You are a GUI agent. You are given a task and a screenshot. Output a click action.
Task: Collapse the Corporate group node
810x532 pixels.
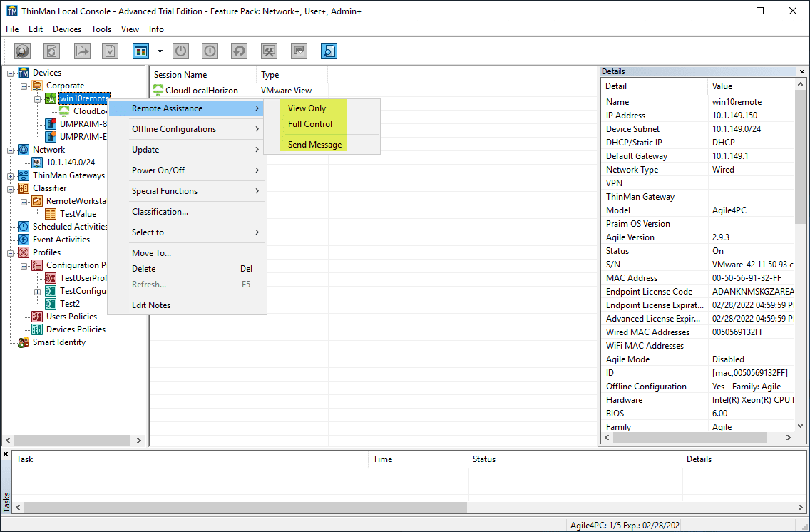(x=24, y=86)
